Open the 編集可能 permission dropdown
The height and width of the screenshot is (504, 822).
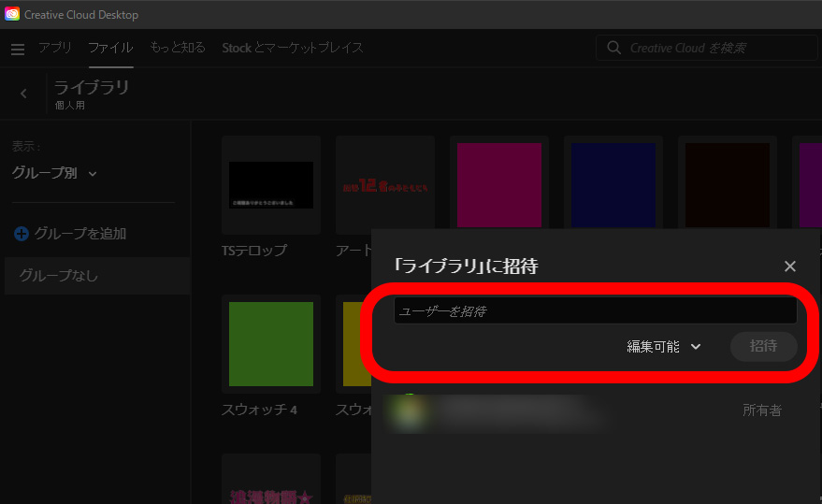tap(664, 346)
